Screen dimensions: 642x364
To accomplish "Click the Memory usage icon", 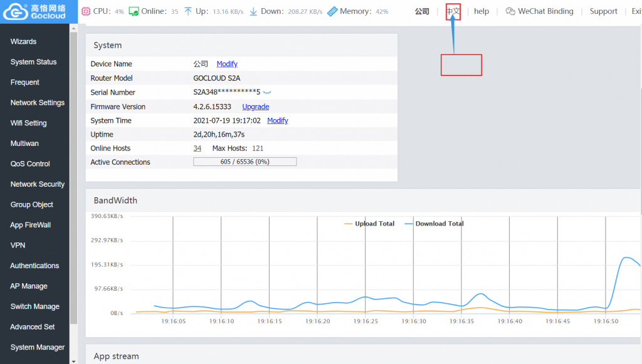I will [332, 11].
